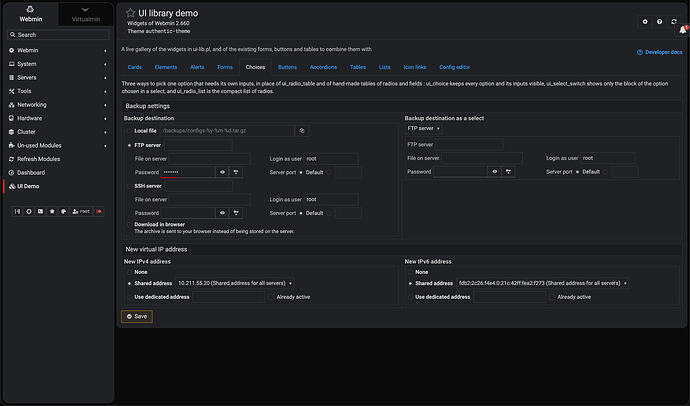Screen dimensions: 690x406
Task: Select the FTP server radio option
Action: pos(129,145)
